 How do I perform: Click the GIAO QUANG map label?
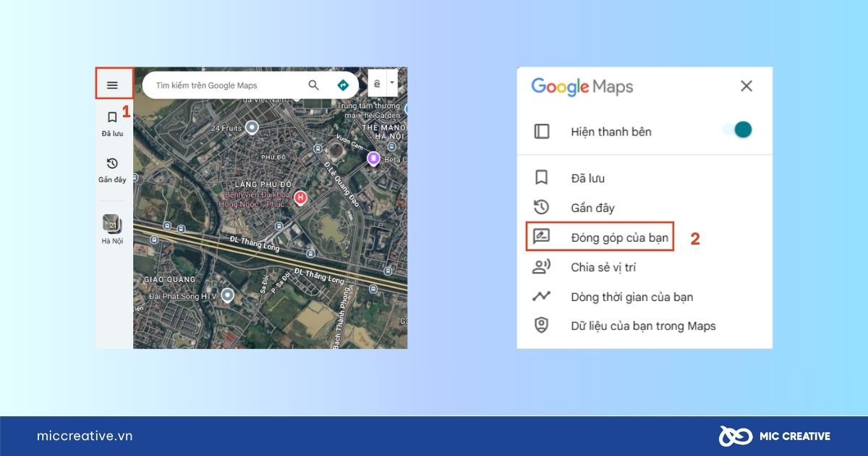[171, 279]
